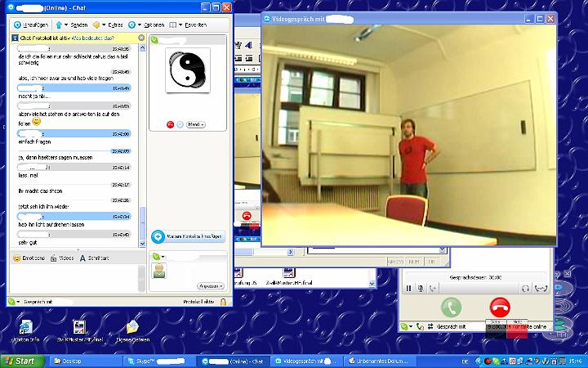The image size is (588, 368).
Task: Click the default own-profile picture
Action: (159, 271)
